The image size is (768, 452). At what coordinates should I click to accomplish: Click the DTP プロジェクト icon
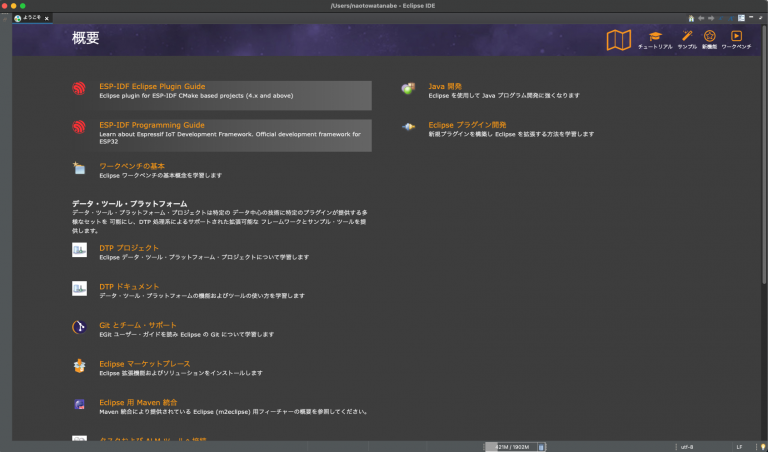pos(79,250)
